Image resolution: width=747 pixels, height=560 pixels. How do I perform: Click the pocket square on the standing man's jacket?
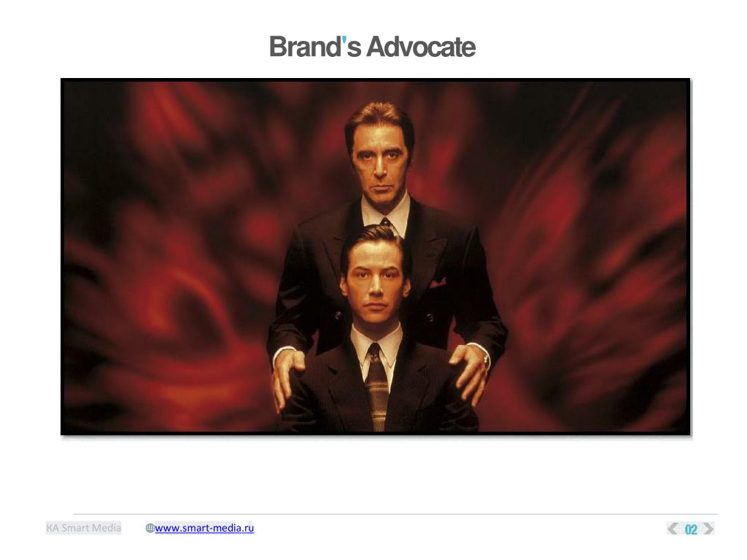point(438,284)
